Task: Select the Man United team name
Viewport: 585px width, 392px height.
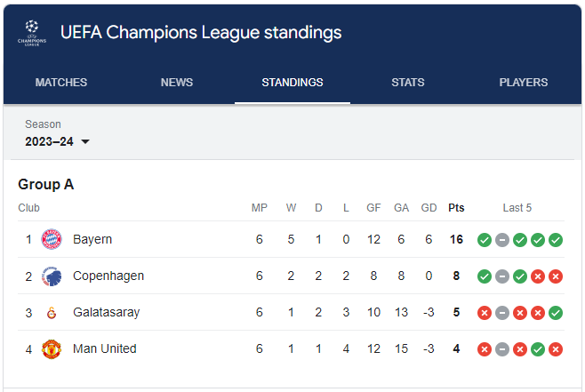Action: 105,348
